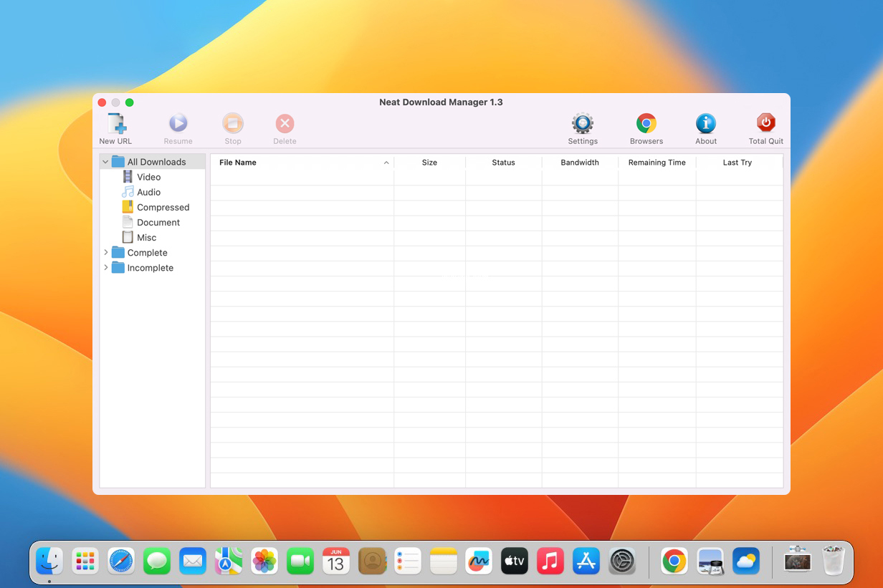Image resolution: width=883 pixels, height=588 pixels.
Task: Select the Incomplete folder
Action: (143, 268)
